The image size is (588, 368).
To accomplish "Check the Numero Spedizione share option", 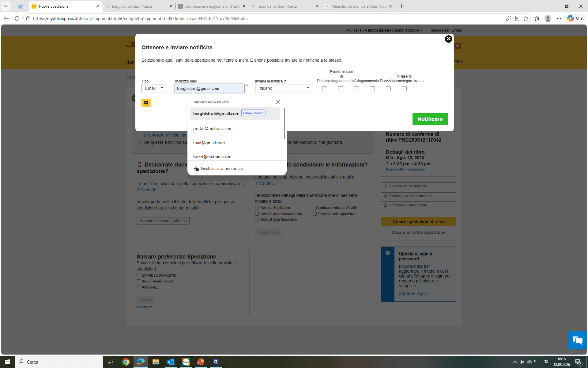I will 257,208.
